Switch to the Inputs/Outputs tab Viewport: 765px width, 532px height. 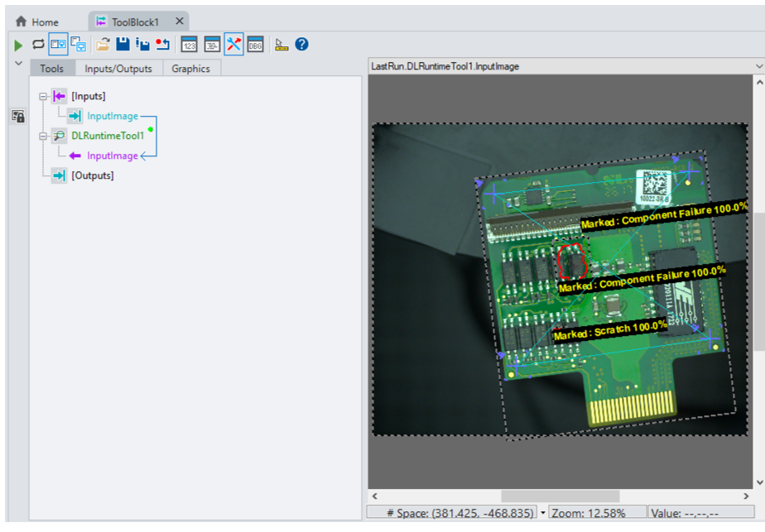[x=118, y=69]
